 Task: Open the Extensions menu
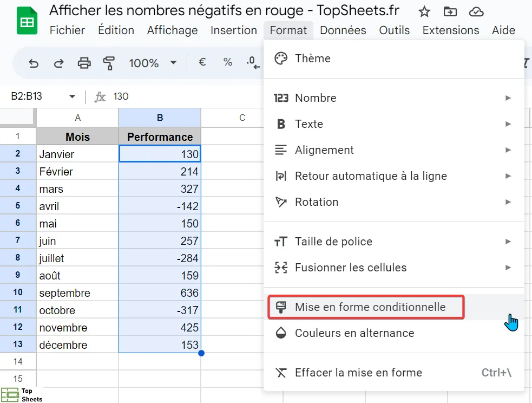(x=451, y=30)
